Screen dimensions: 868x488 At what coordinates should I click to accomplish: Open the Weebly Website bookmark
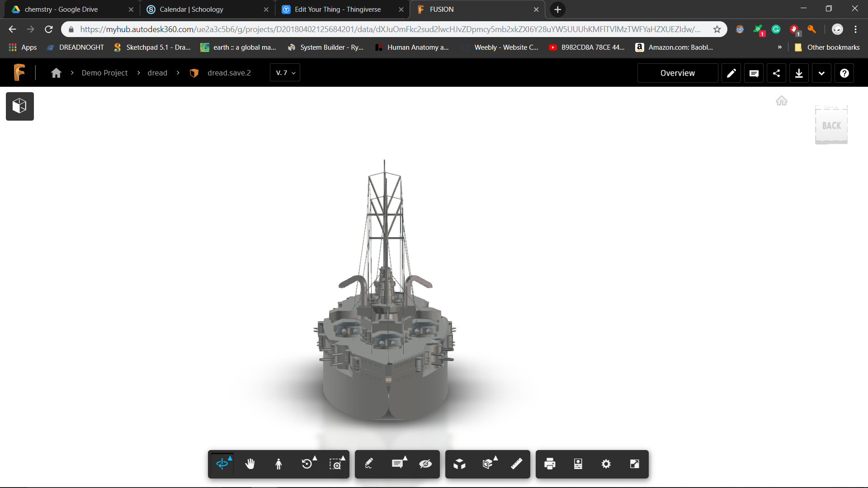(x=500, y=47)
